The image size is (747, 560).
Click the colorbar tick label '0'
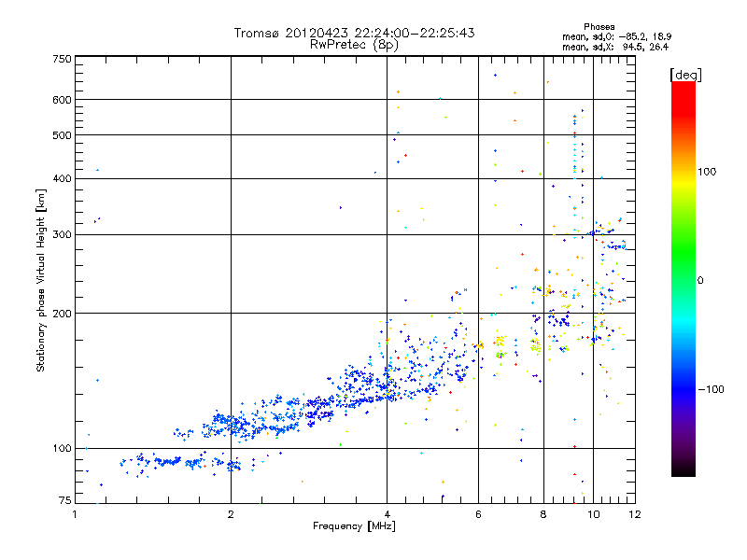pyautogui.click(x=700, y=280)
